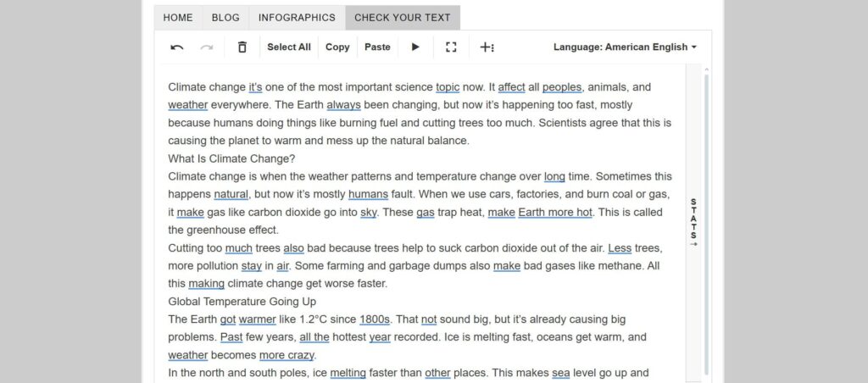The height and width of the screenshot is (383, 868).
Task: Open the plus-with-dots more options icon
Action: click(x=487, y=47)
